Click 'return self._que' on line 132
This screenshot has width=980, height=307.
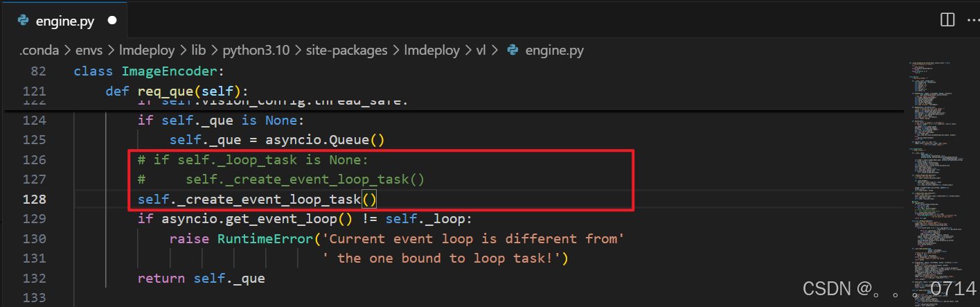click(202, 279)
